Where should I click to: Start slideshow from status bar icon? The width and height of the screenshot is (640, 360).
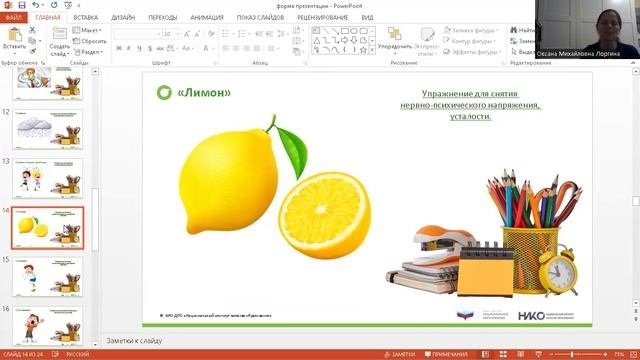pyautogui.click(x=538, y=354)
